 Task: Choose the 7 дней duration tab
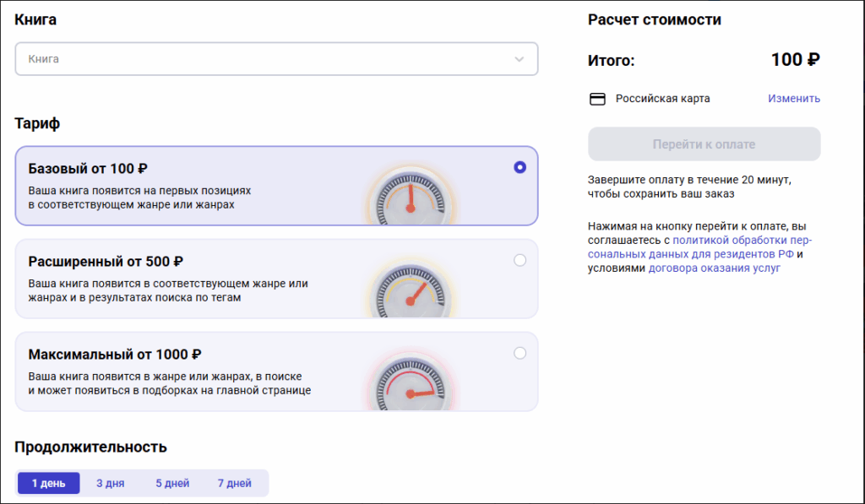pos(235,483)
